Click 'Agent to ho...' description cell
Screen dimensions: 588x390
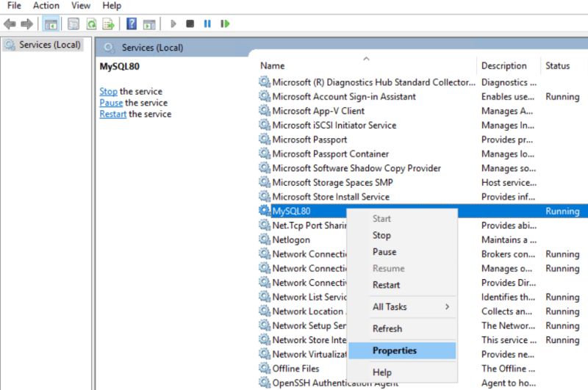pos(509,383)
